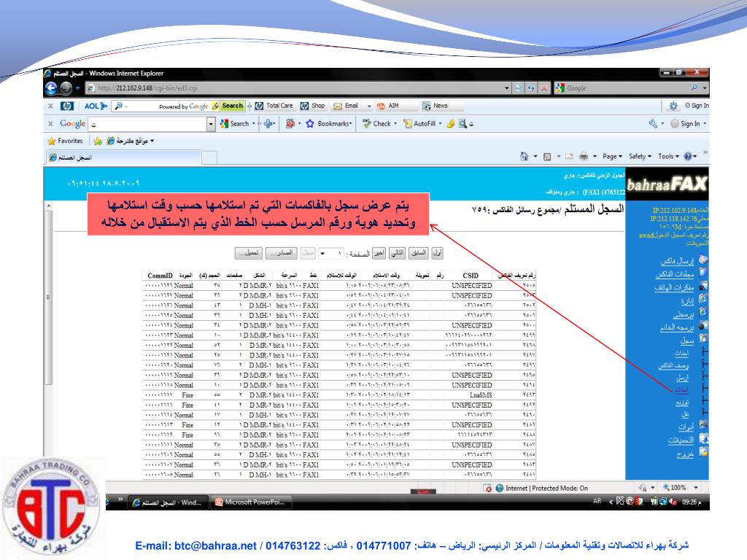747x560 pixels.
Task: Click the HP logo icon on toolbar
Action: pyautogui.click(x=67, y=106)
